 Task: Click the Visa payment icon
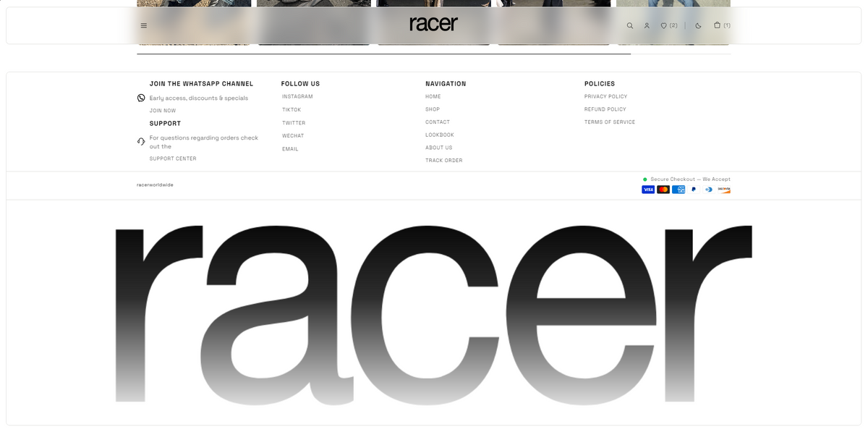[x=648, y=190]
